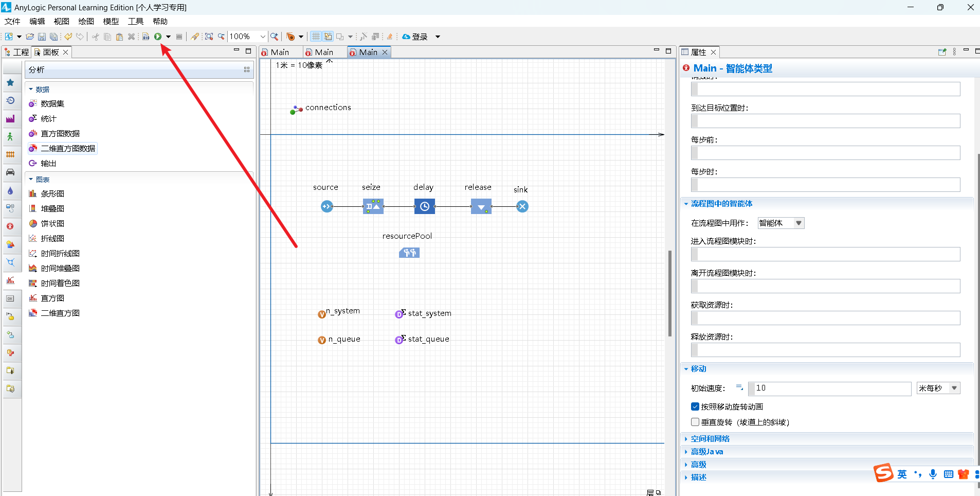Click the 初始速度 input field
The image size is (980, 496).
[x=829, y=388]
